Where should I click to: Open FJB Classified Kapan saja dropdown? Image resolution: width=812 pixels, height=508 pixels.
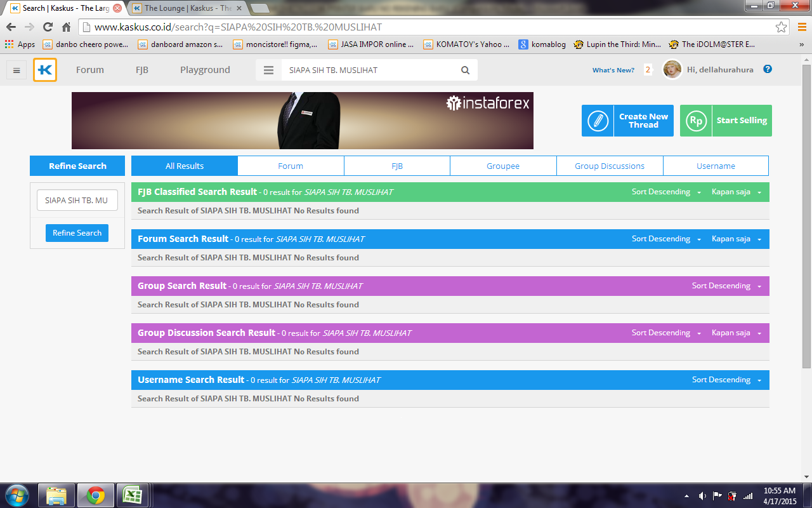[x=736, y=192]
